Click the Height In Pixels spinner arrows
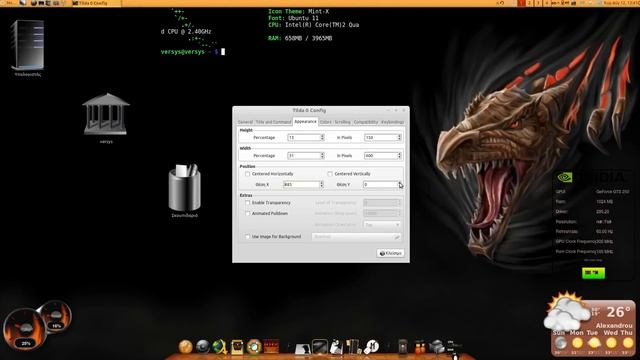Viewport: 640px width, 360px height. [399, 138]
